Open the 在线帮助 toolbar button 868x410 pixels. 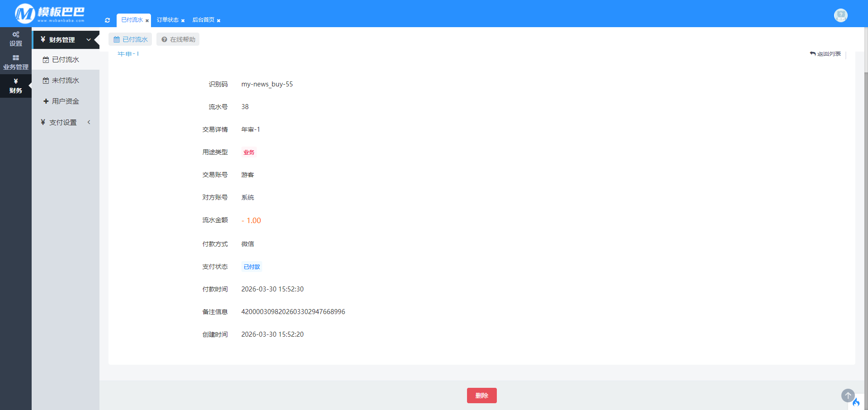tap(178, 39)
